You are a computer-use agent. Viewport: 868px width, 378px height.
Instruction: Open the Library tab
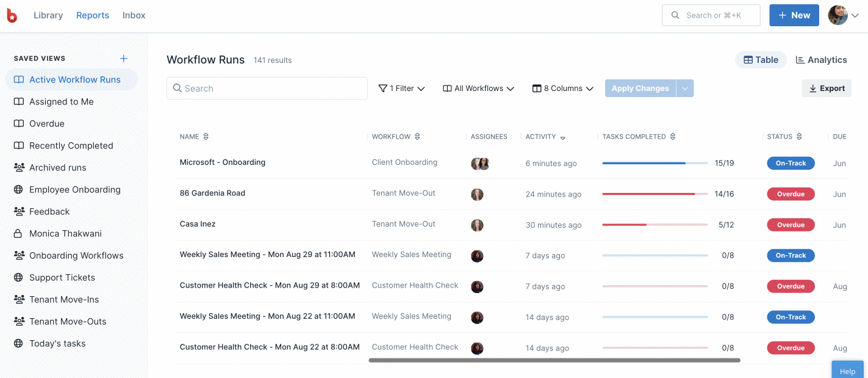pyautogui.click(x=48, y=15)
